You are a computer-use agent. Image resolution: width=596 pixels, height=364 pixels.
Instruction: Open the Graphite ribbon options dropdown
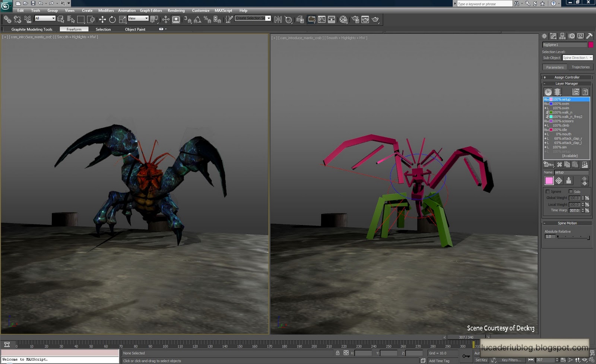tap(163, 29)
